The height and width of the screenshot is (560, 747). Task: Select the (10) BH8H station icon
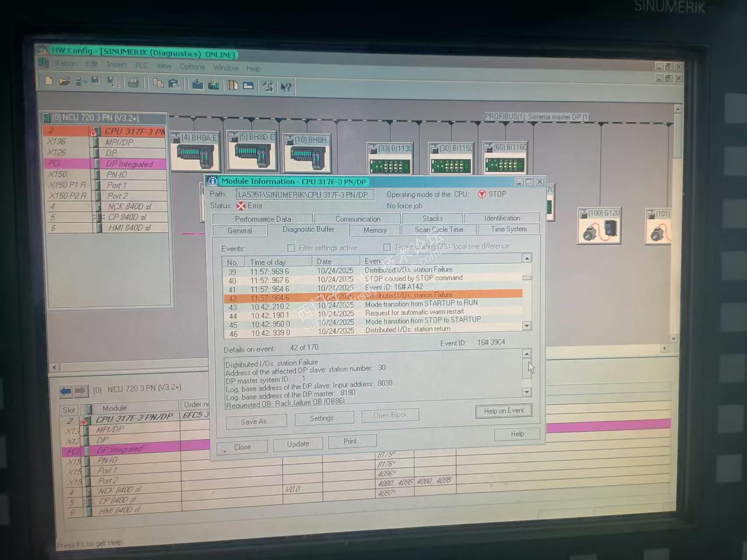[x=307, y=154]
